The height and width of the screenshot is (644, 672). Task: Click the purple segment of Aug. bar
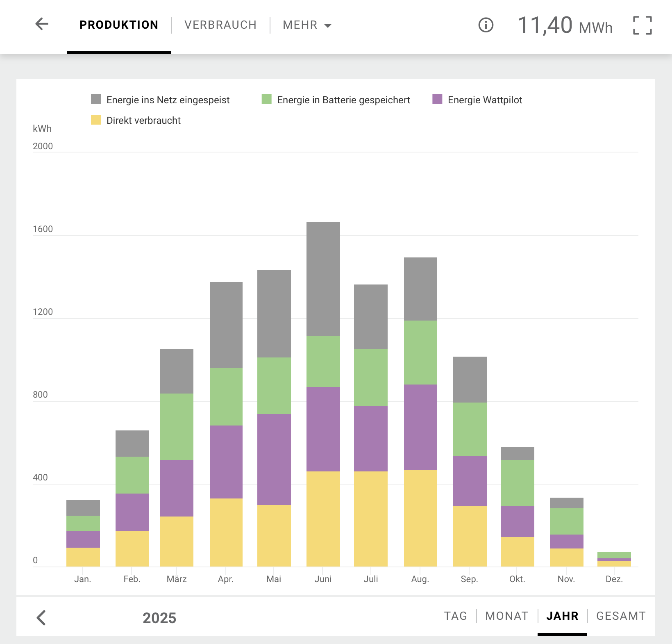pos(420,427)
